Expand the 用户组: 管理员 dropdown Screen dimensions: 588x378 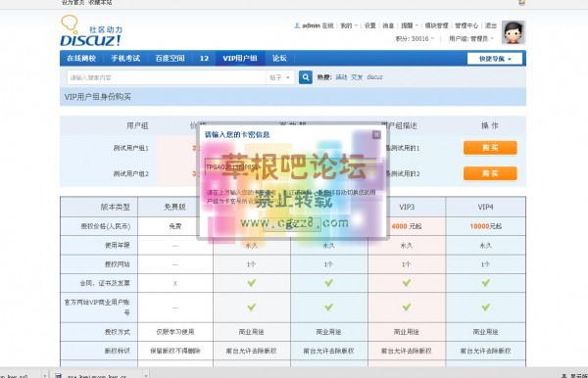[x=471, y=38]
